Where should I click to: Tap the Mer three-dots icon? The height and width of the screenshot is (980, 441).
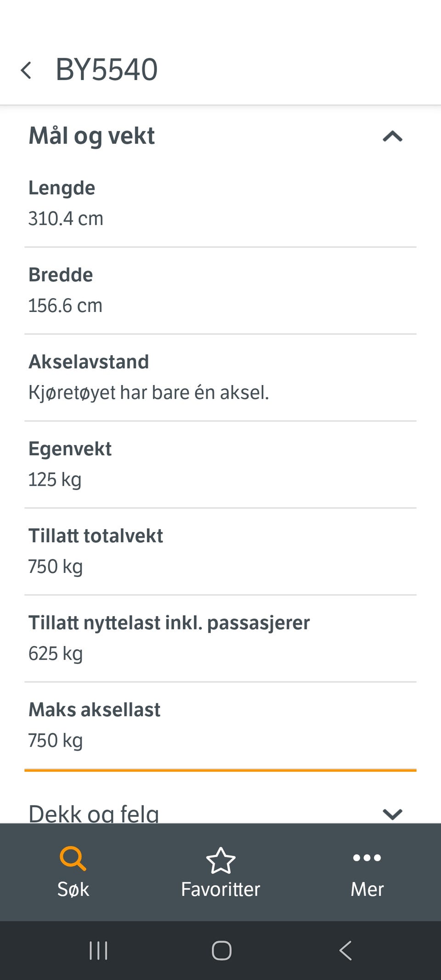click(x=367, y=858)
